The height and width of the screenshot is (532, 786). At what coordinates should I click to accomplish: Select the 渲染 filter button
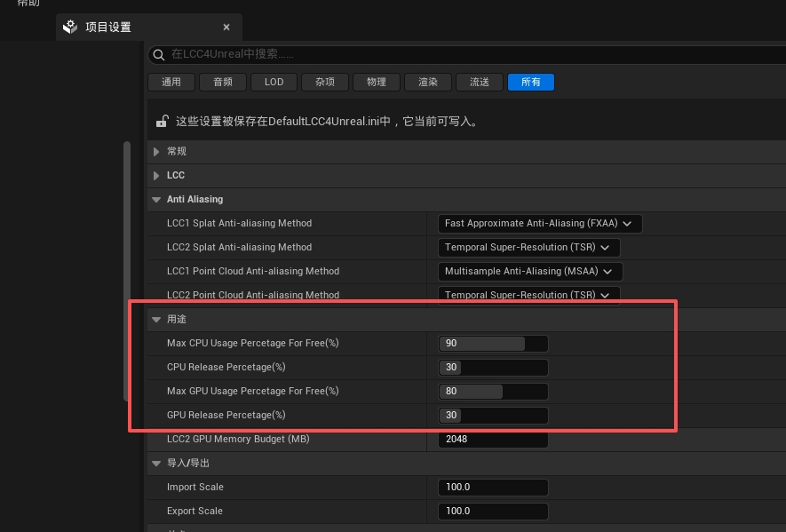428,83
